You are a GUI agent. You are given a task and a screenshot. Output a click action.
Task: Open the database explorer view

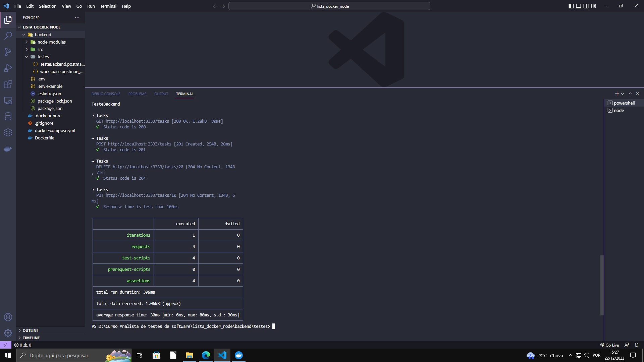pyautogui.click(x=8, y=116)
